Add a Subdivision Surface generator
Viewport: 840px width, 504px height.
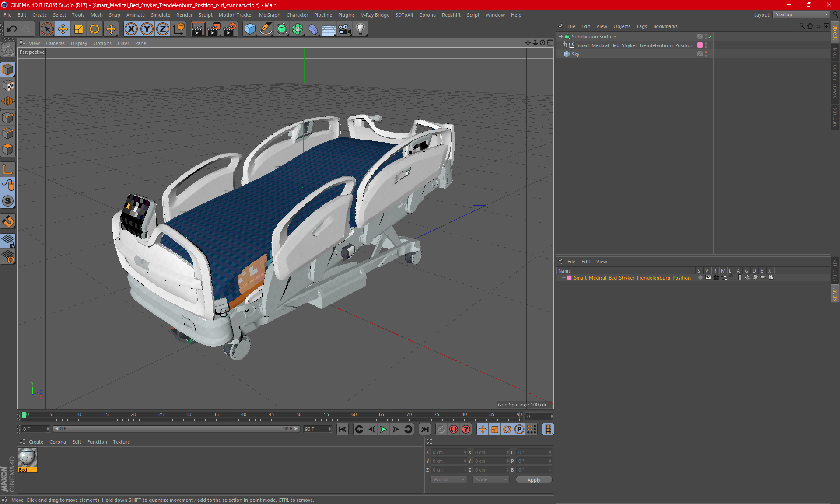coord(282,29)
